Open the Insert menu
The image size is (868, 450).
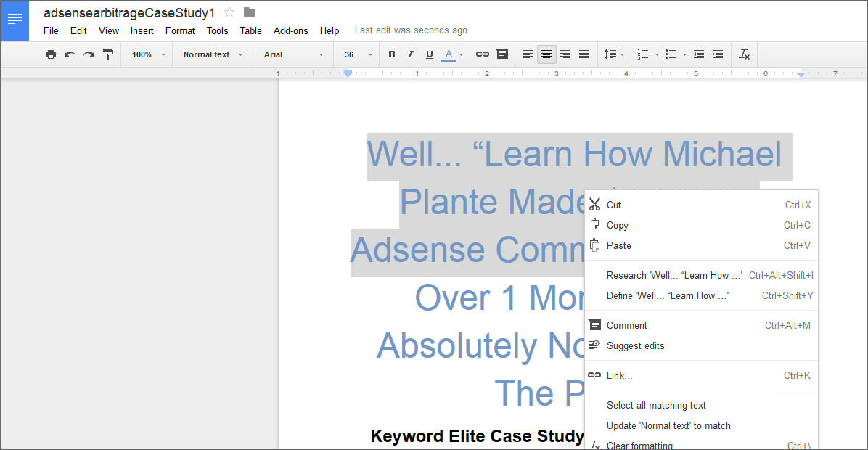click(x=142, y=30)
